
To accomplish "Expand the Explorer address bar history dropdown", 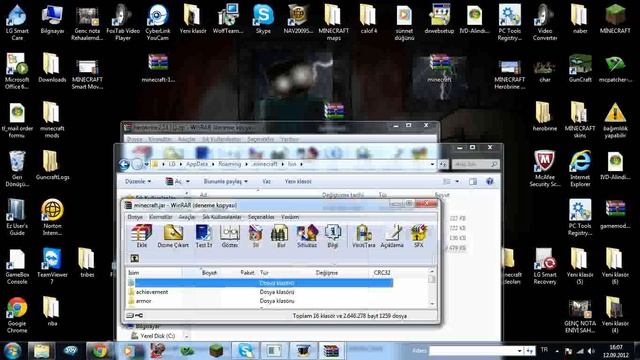I will [x=432, y=164].
